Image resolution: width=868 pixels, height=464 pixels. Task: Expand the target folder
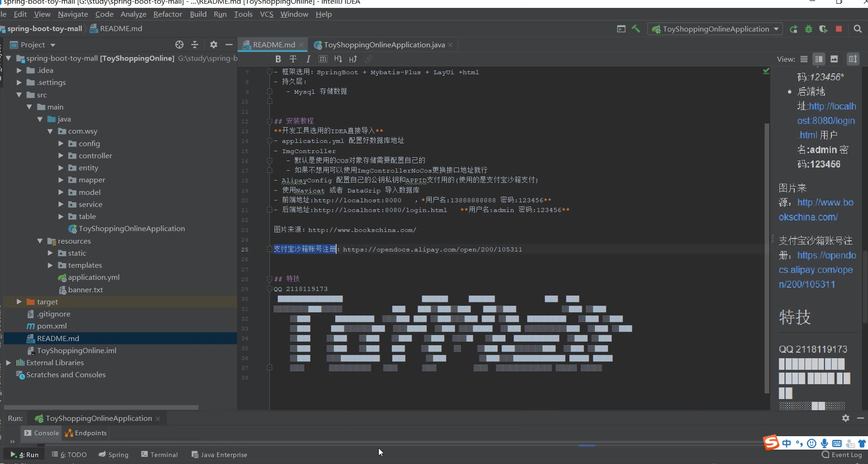coord(19,302)
